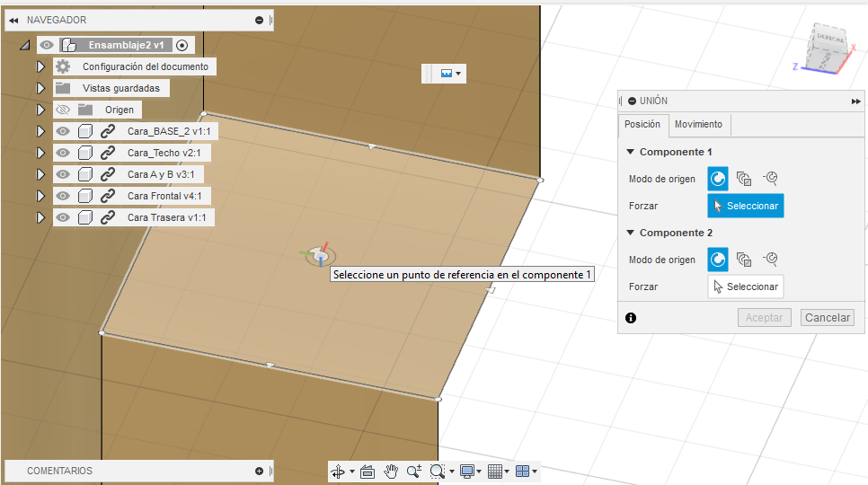The width and height of the screenshot is (868, 485).
Task: Hide Cara_BASE_2 v1:1 component
Action: coord(63,131)
